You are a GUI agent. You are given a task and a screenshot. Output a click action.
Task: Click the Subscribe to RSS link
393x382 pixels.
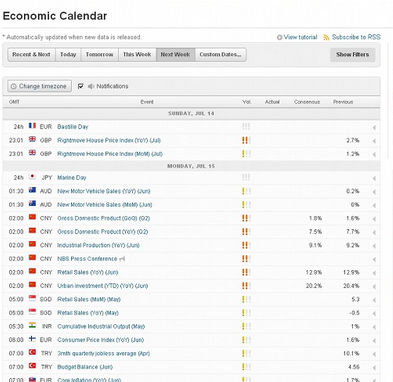click(x=356, y=37)
